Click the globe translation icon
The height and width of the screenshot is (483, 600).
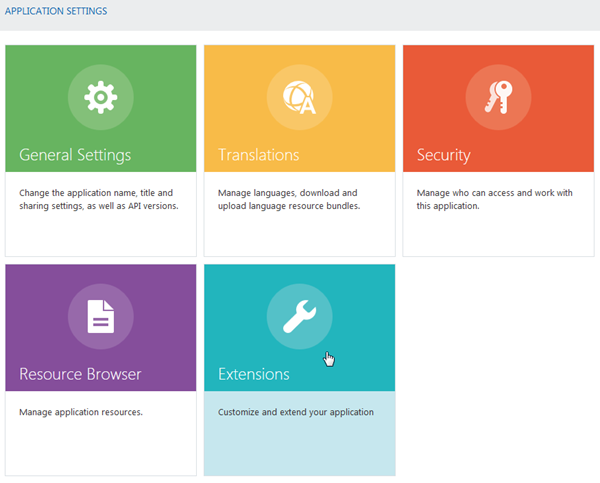tap(300, 97)
